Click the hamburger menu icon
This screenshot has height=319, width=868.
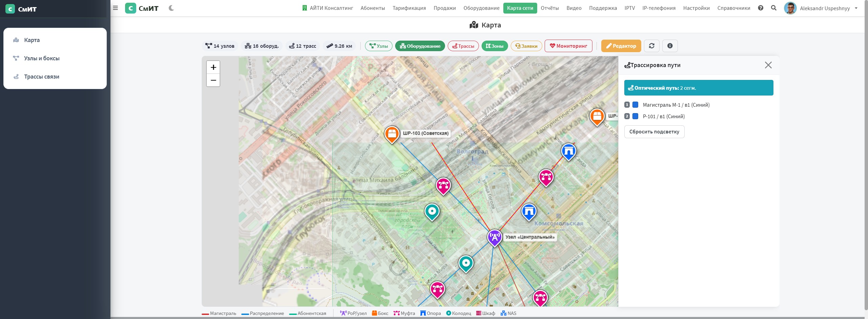(x=115, y=8)
